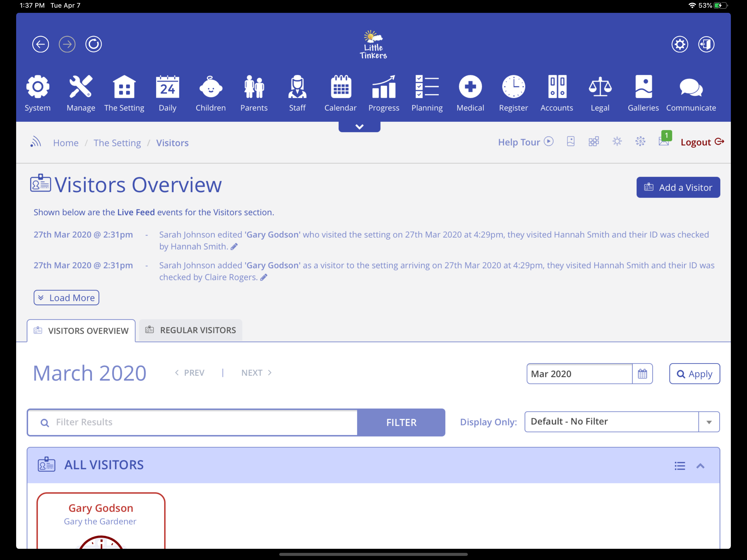Collapse the navigation bar with the chevron
Viewport: 747px width, 560px height.
(x=359, y=127)
